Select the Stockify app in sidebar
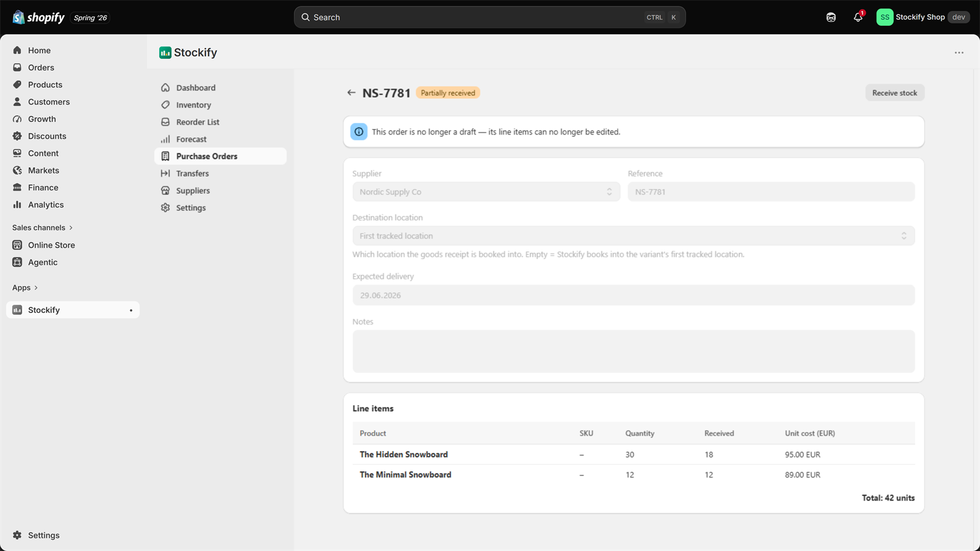The width and height of the screenshot is (980, 551). 73,310
